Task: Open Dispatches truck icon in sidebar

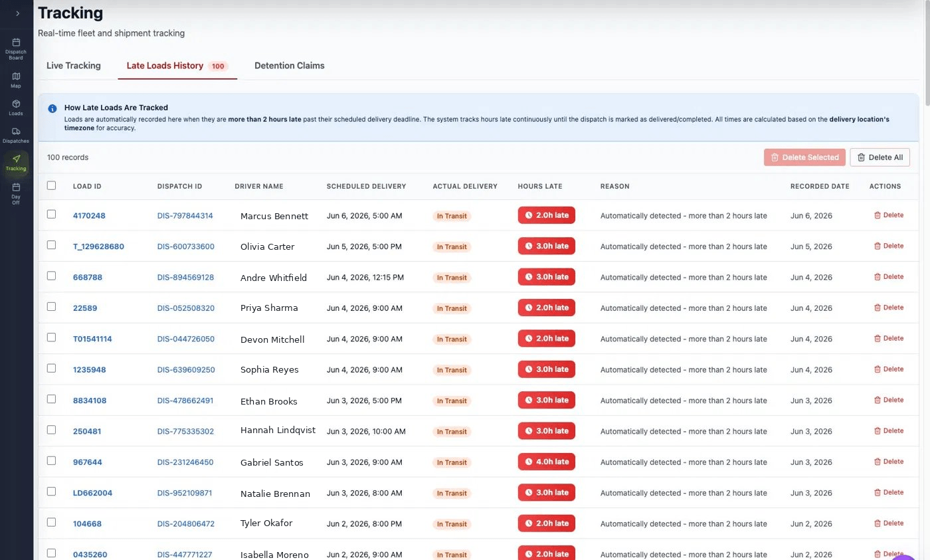Action: pos(16,136)
